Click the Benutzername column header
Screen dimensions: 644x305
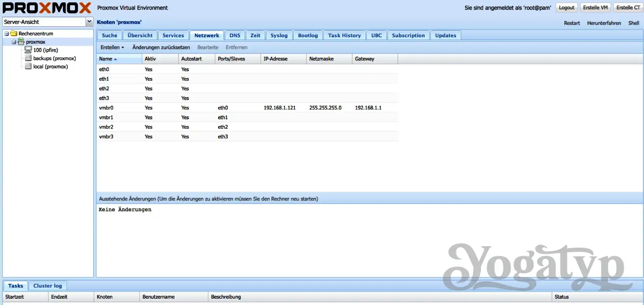[x=174, y=297]
